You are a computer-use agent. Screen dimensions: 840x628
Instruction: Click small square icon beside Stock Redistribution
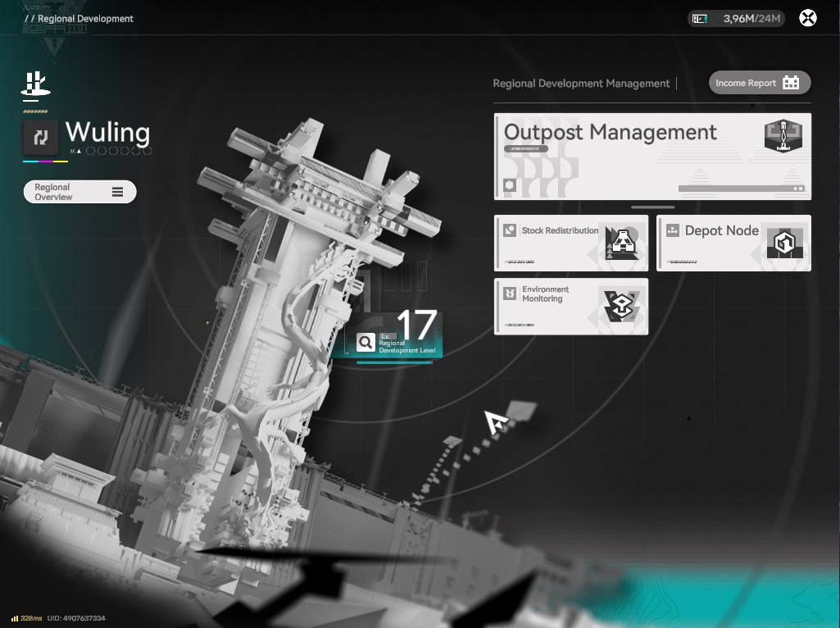510,230
